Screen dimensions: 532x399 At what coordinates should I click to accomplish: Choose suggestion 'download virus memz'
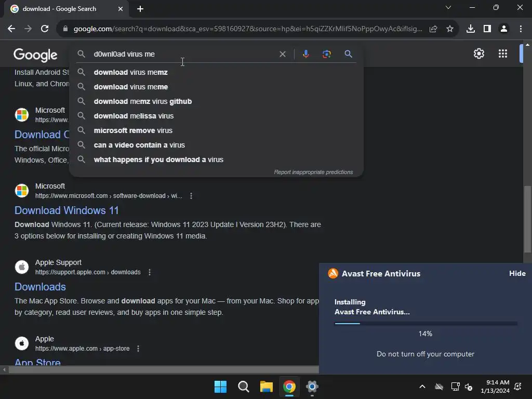click(216, 72)
